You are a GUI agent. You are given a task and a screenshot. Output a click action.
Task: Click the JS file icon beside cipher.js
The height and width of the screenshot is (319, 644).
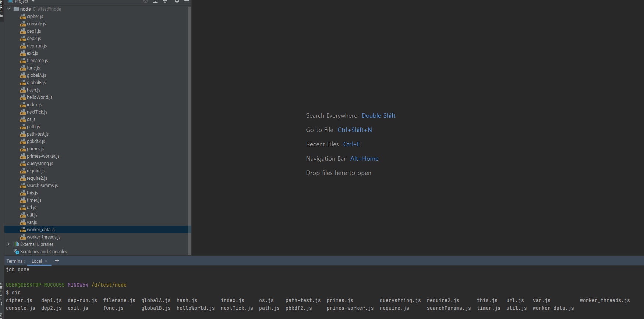coord(23,17)
